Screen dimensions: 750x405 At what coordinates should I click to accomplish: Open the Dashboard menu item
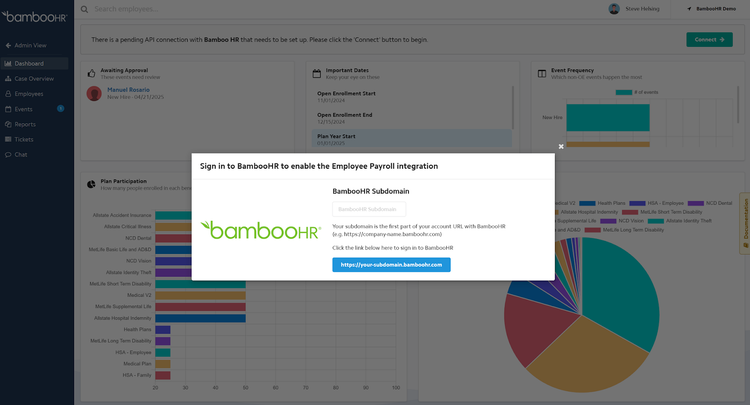coord(34,63)
